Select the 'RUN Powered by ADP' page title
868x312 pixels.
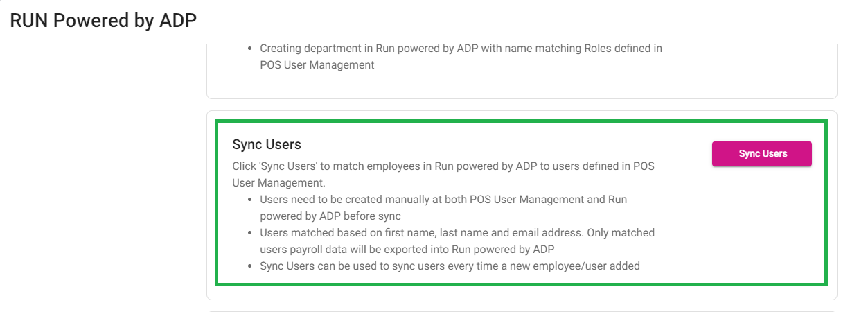click(x=103, y=21)
